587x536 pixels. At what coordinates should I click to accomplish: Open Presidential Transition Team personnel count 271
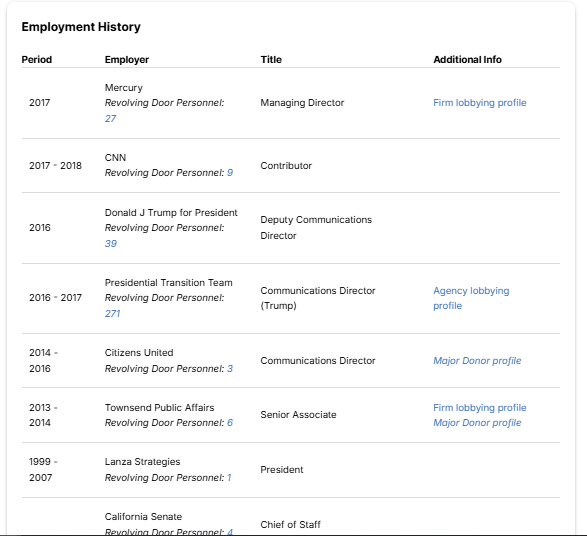pyautogui.click(x=112, y=313)
